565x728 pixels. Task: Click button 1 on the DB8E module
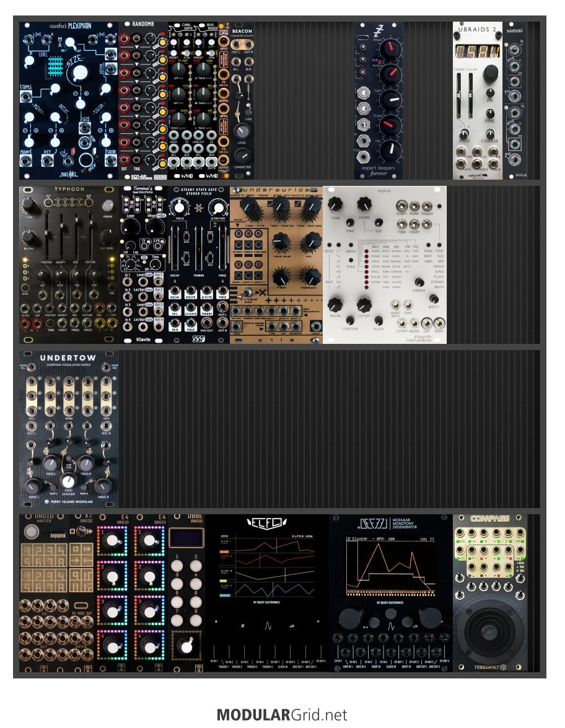tap(177, 566)
